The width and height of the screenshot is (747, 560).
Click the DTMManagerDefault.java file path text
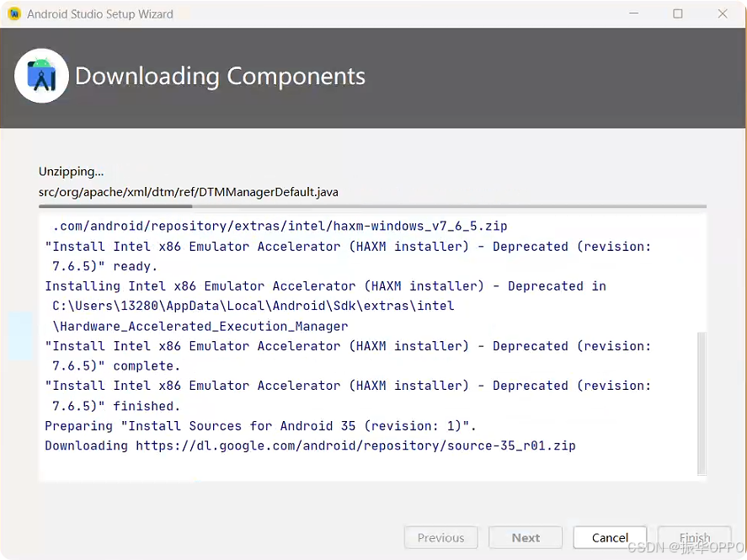pos(189,192)
